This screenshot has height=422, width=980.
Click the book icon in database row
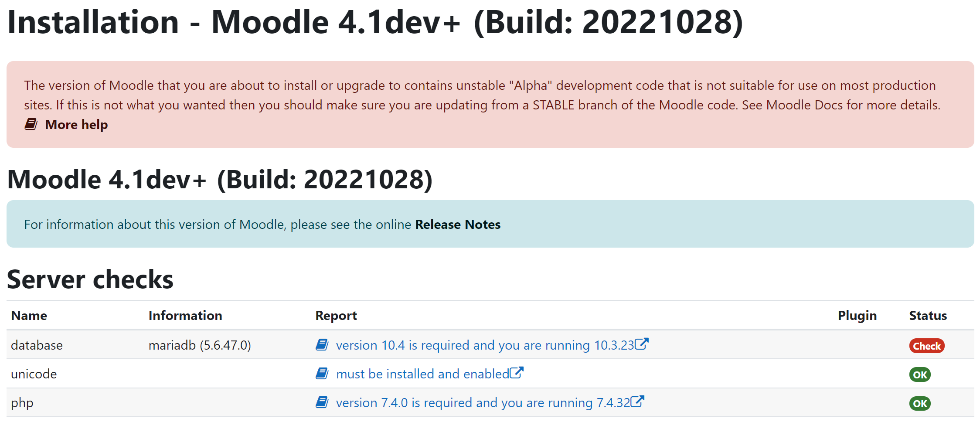tap(322, 345)
